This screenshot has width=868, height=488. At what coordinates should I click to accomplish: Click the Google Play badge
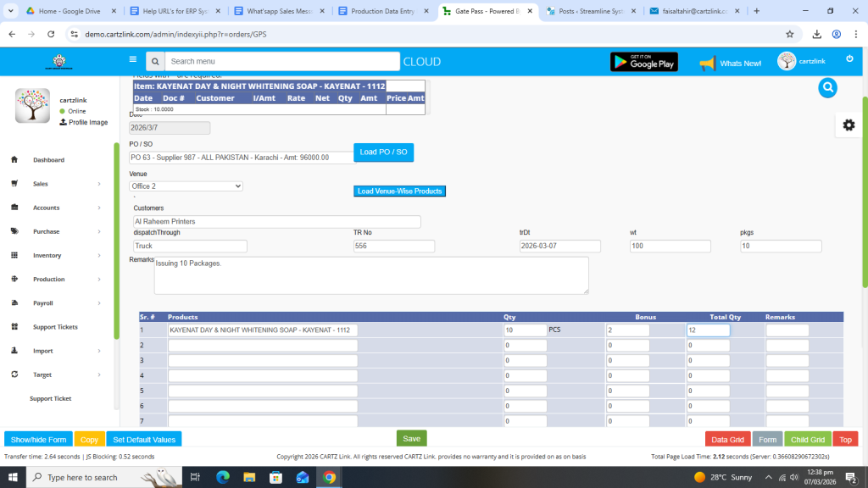tap(643, 62)
